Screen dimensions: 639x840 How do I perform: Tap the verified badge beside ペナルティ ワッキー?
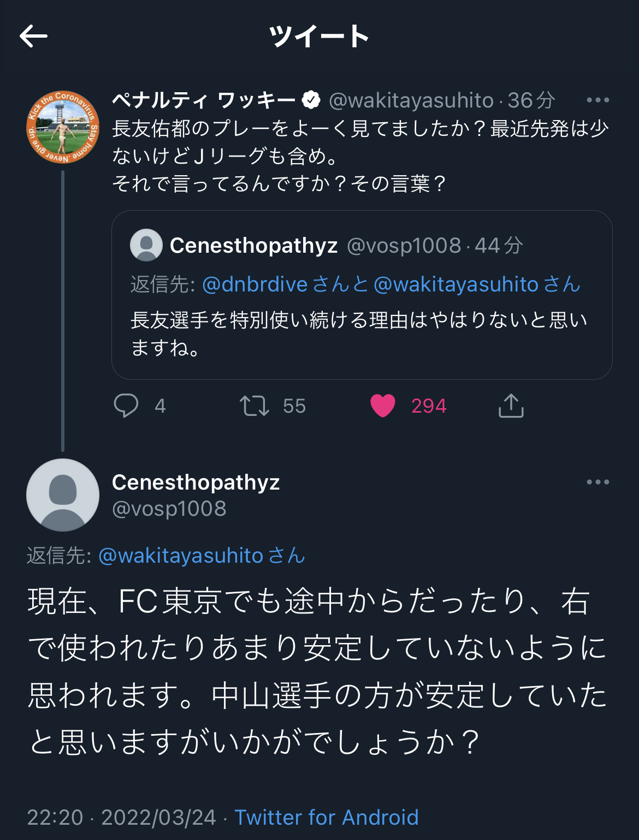(x=311, y=100)
